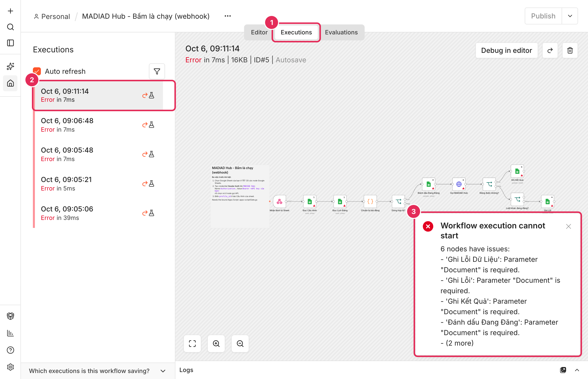Zoom out on the workflow canvas
This screenshot has height=379, width=588.
coord(240,344)
